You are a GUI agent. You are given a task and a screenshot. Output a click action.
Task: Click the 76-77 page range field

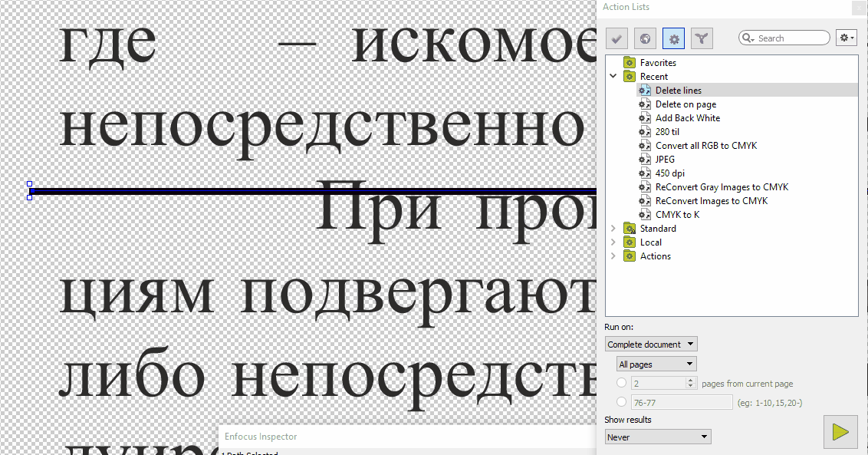tap(682, 402)
